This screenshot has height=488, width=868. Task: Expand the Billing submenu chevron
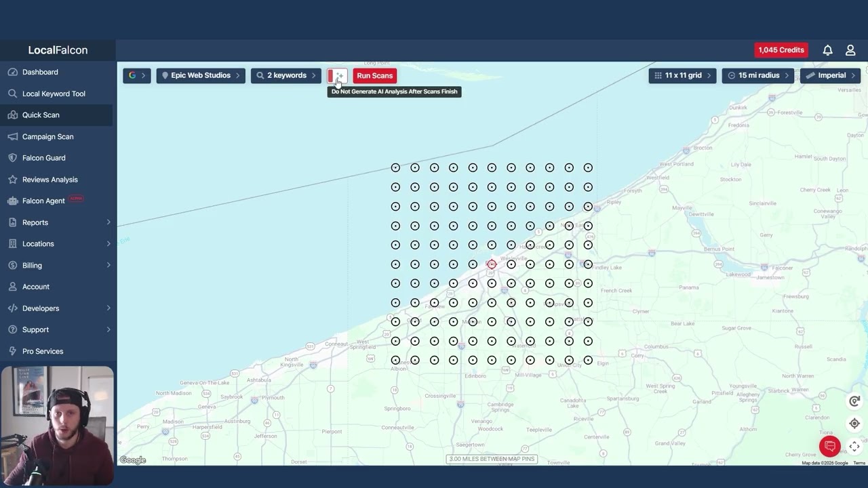(x=108, y=265)
